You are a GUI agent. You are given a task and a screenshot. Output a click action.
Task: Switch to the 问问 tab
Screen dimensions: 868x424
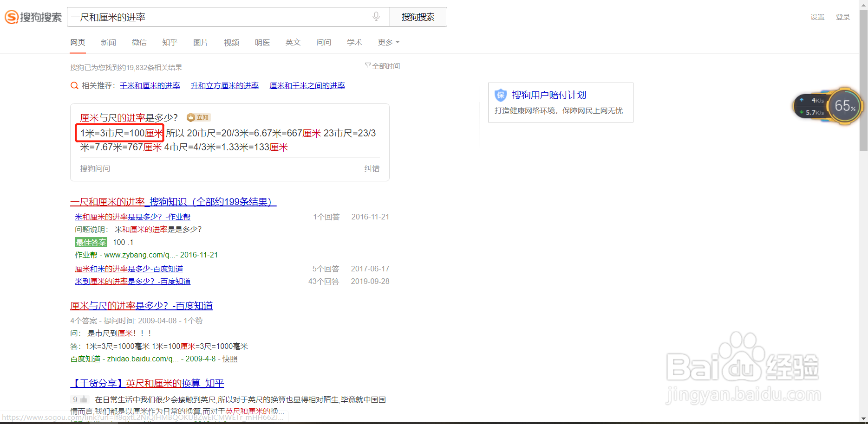324,42
